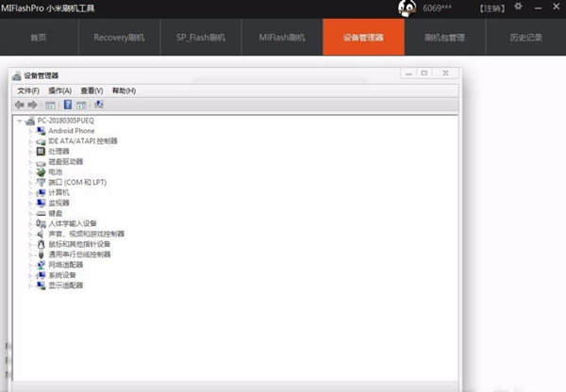Click the 显示适配器 display adapter icon
This screenshot has width=566, height=392.
tap(42, 286)
